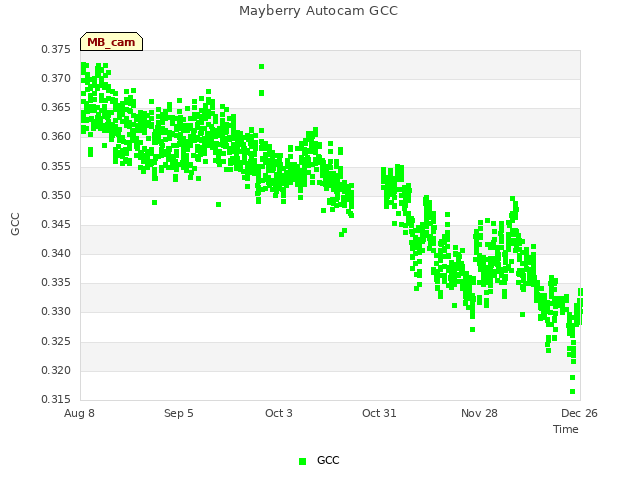Click the 0.350 y-axis value
Image resolution: width=640 pixels, height=480 pixels.
click(56, 195)
